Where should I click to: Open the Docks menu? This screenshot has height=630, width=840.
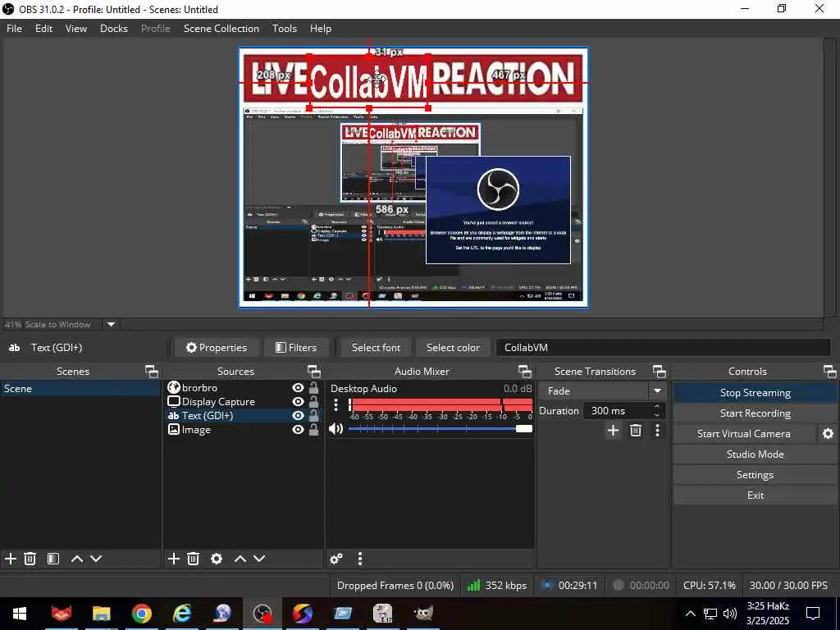(113, 29)
